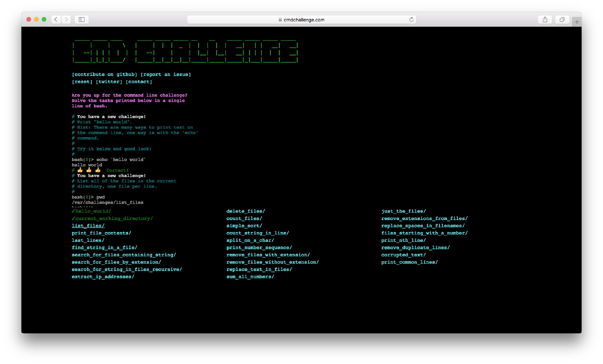
Task: Open just_the_files/ challenge
Action: (403, 211)
